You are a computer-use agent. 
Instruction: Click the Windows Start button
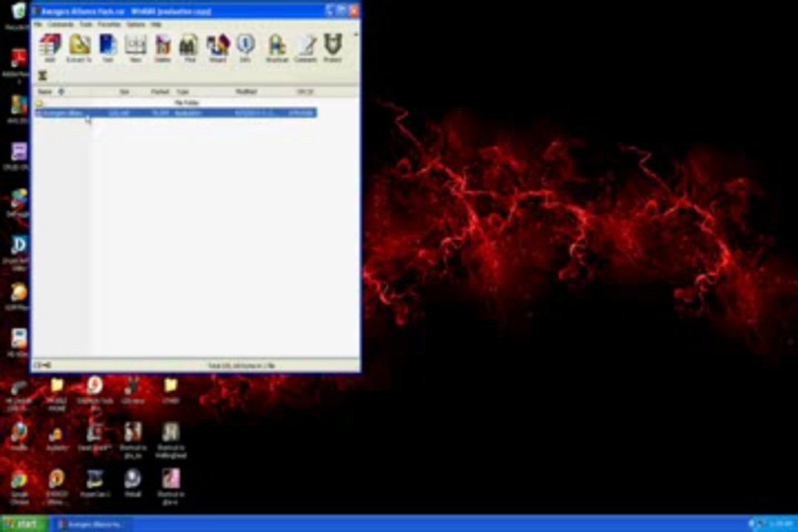[x=24, y=524]
